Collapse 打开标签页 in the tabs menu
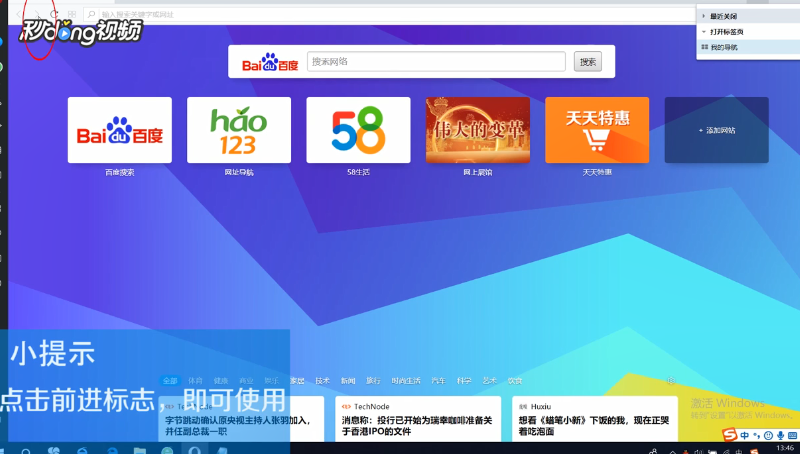The width and height of the screenshot is (800, 454). pos(748,32)
